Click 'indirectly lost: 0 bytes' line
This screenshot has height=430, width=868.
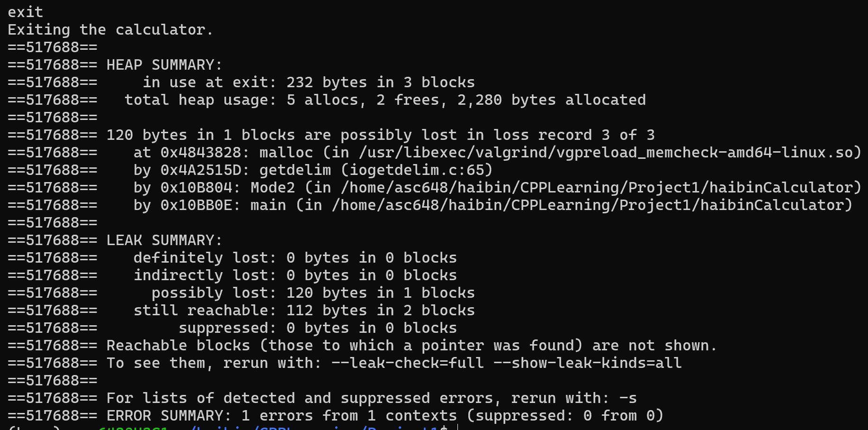pos(295,275)
